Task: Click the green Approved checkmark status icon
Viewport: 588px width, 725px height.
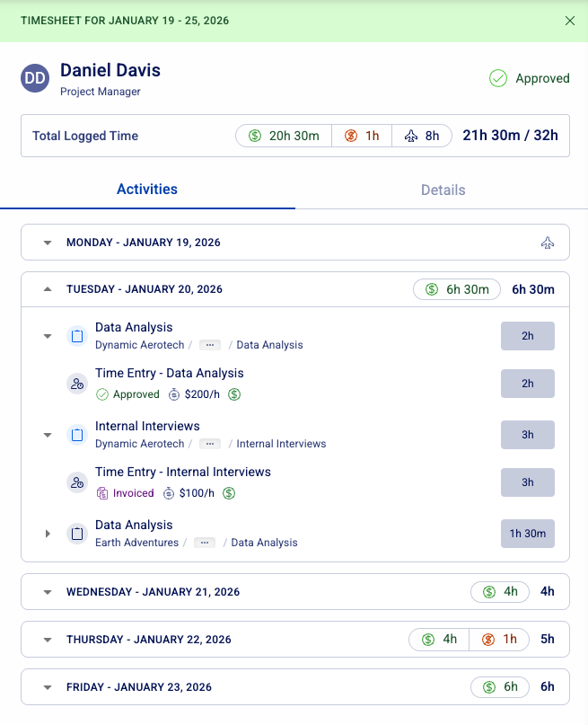Action: 498,78
